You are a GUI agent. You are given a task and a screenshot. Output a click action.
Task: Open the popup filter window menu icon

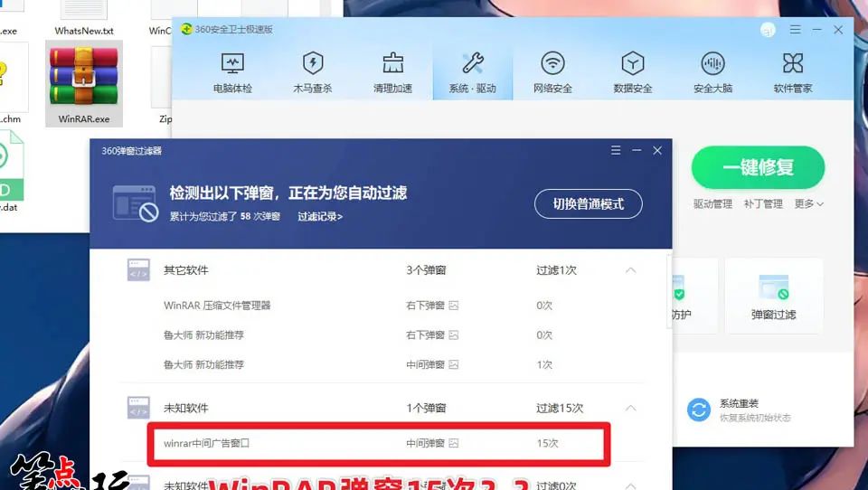pos(616,150)
